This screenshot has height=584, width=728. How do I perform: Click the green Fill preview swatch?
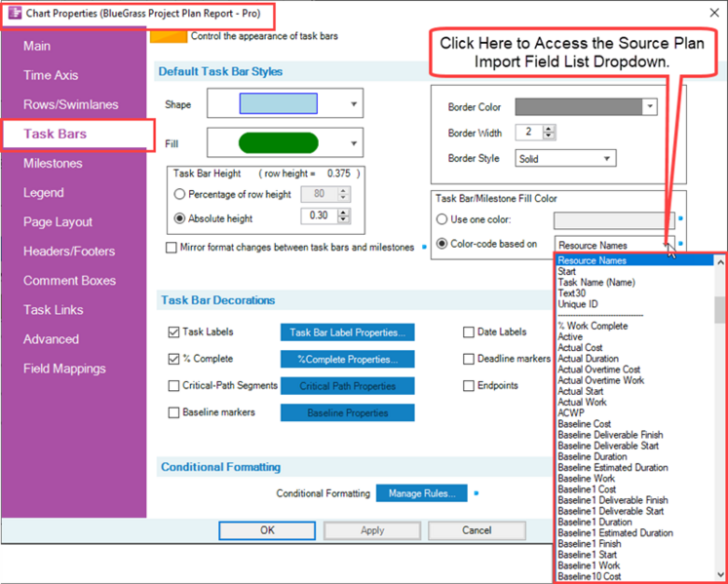point(278,143)
